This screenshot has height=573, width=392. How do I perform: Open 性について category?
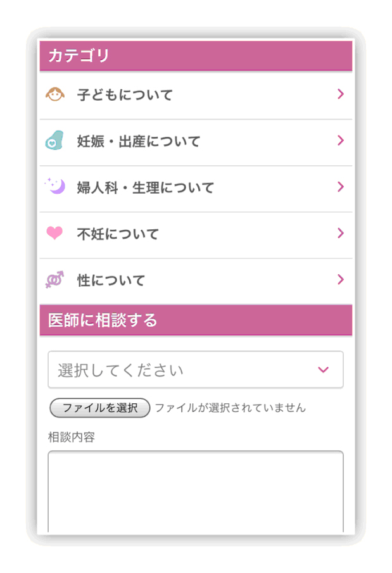(111, 280)
